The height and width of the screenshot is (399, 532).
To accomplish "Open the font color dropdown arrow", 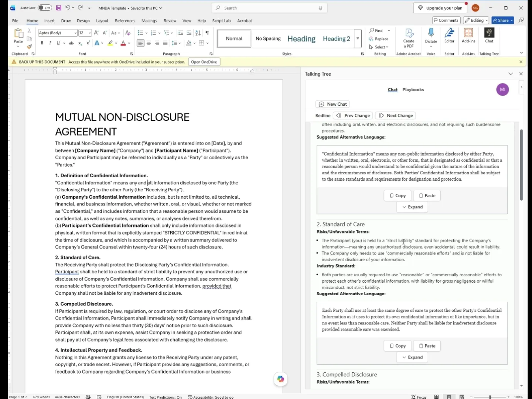I will click(x=129, y=43).
